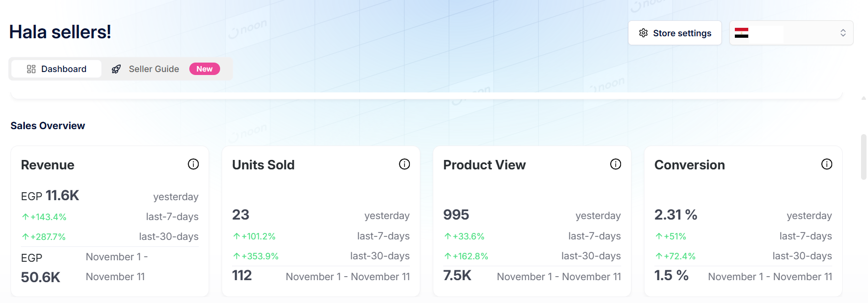The height and width of the screenshot is (303, 868).
Task: Click the Product View info icon
Action: coord(616,164)
